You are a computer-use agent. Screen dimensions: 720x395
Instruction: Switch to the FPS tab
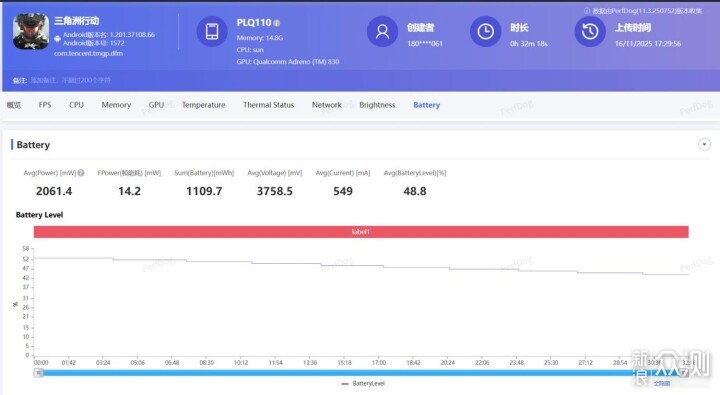coord(45,105)
